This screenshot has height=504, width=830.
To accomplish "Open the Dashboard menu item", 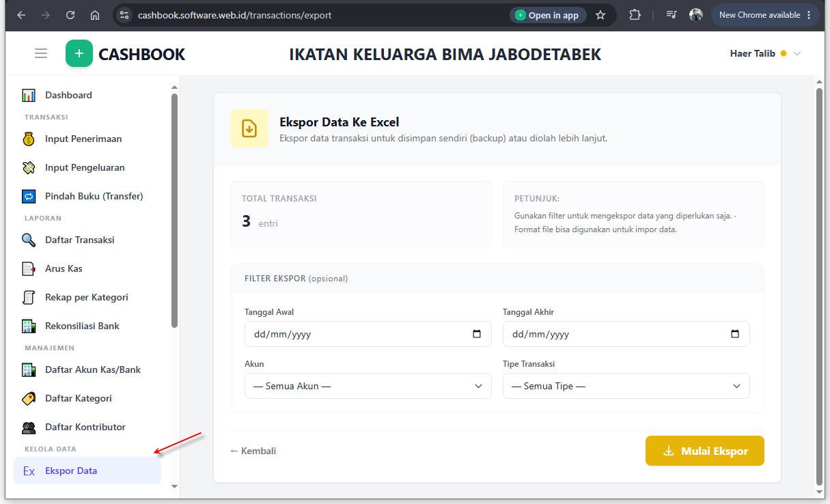I will click(87, 95).
